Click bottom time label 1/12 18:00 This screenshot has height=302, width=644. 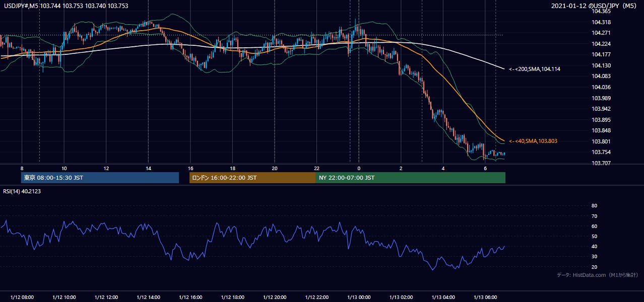click(232, 297)
